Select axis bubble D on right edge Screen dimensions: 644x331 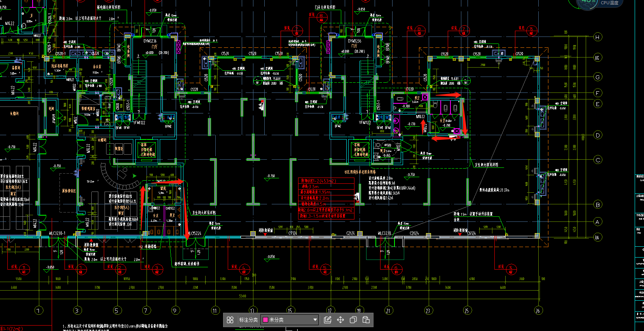point(598,135)
